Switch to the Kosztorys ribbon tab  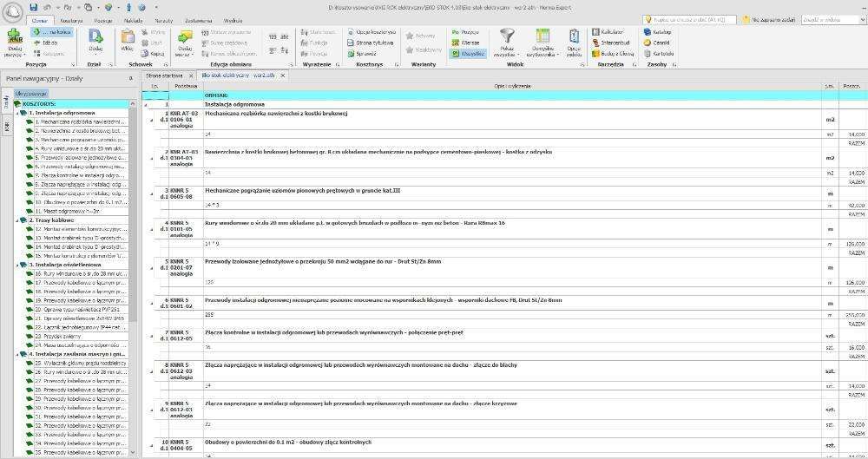point(71,21)
